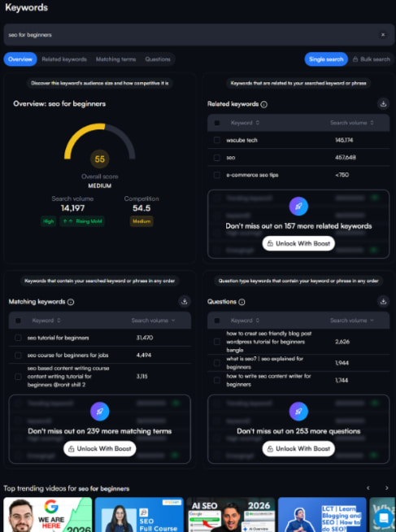Check the 'wscube tech' keyword row
Image resolution: width=396 pixels, height=532 pixels.
(217, 140)
